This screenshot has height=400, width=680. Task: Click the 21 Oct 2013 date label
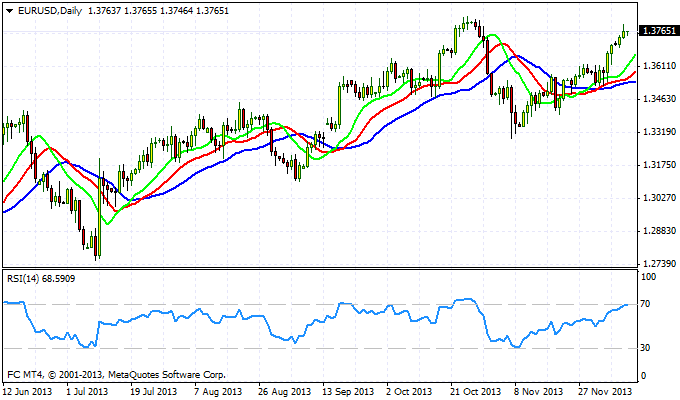click(476, 391)
